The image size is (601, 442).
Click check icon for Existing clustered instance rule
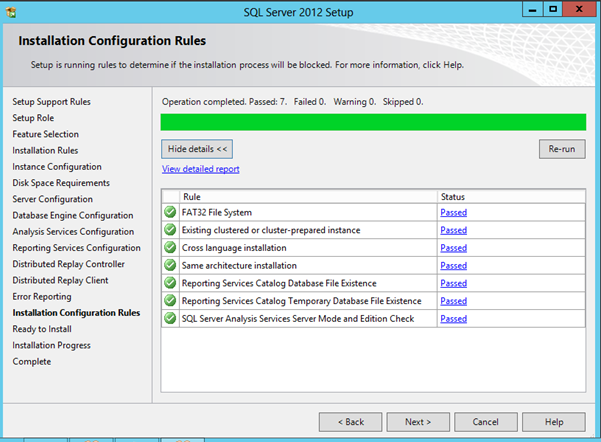(x=170, y=230)
